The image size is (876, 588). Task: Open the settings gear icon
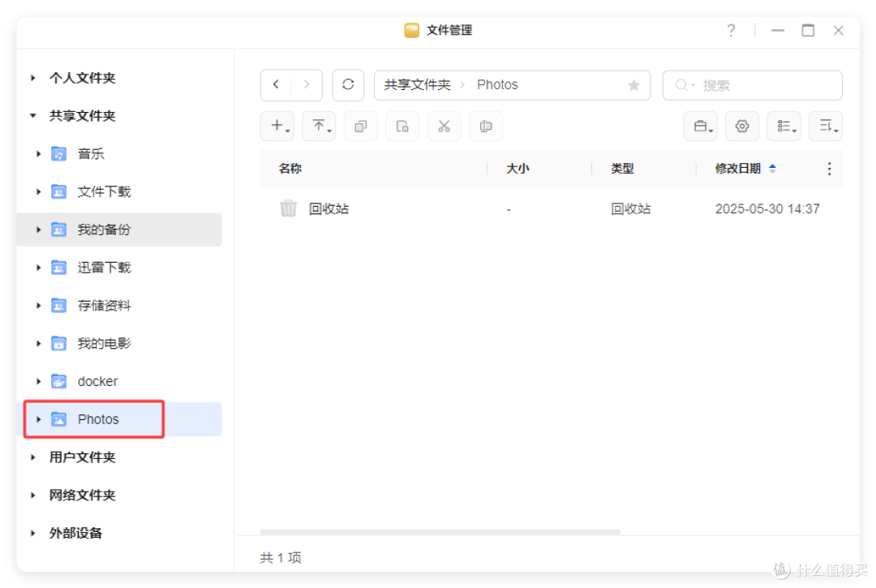[x=741, y=127]
